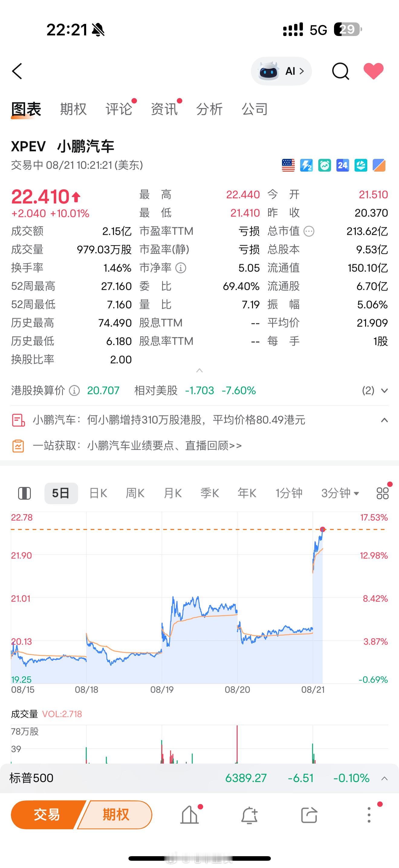
Task: Tap the battery level indicator
Action: tap(348, 30)
